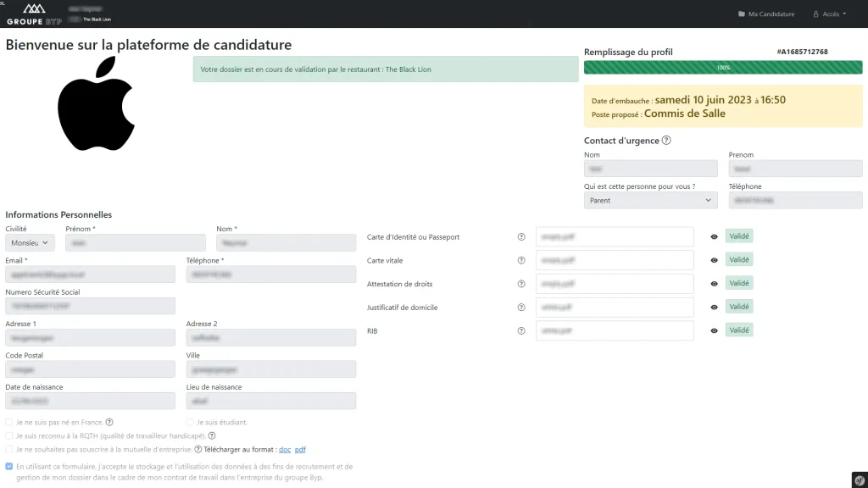Click the Nom field under Informations Personnelles
Screen dimensions: 868x488
point(287,242)
